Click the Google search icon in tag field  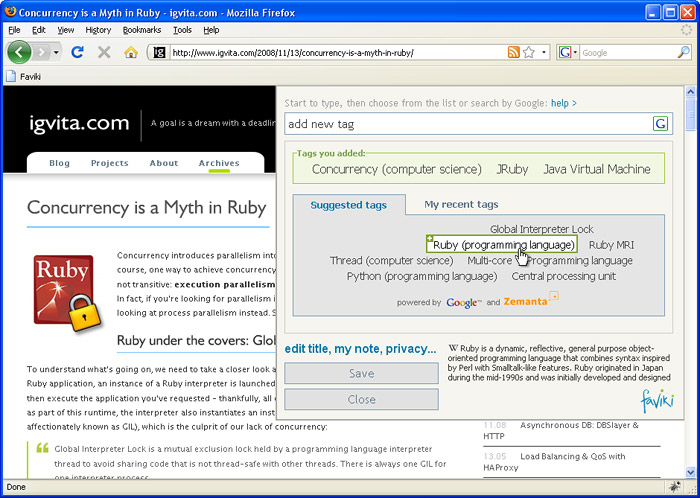660,124
